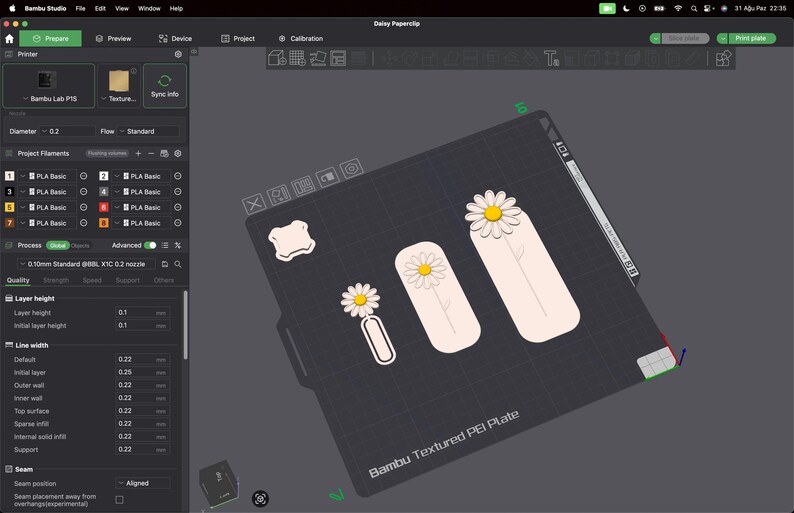Edit filament 7 preset icon

84,223
